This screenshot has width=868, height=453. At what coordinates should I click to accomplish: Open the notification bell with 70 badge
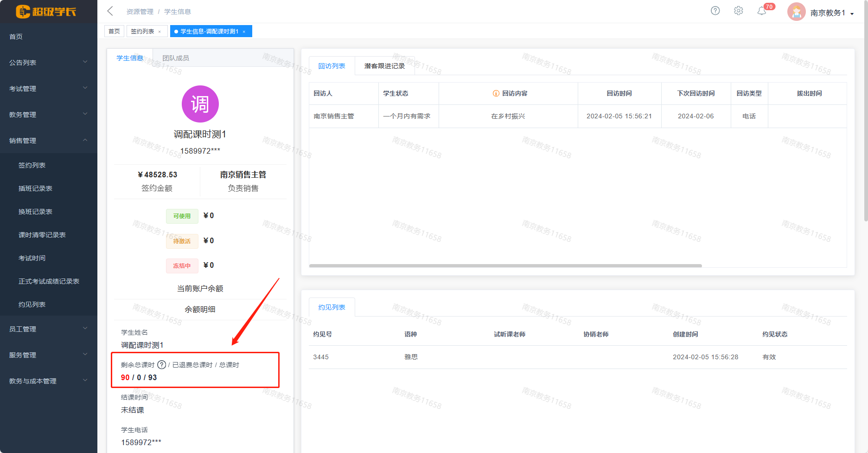point(761,11)
